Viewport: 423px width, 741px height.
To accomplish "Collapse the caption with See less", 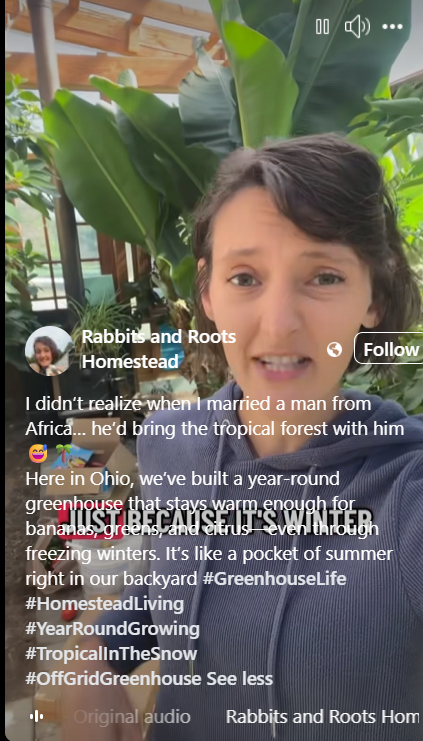I will click(240, 679).
